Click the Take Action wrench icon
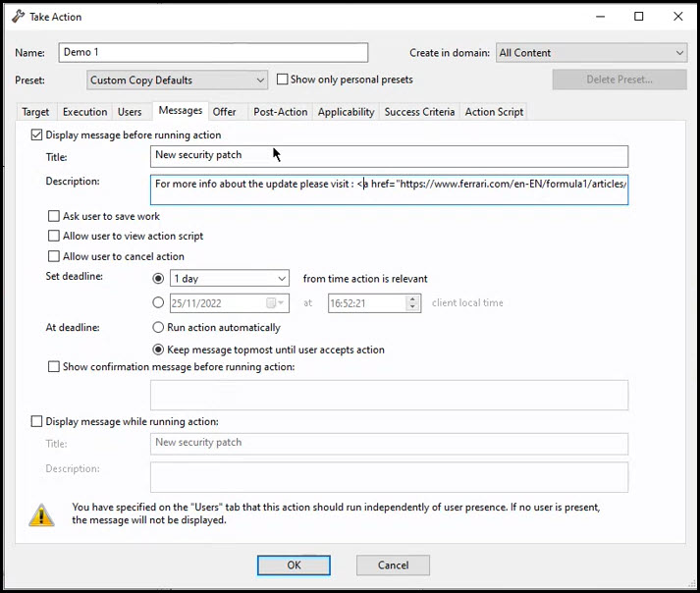Screen dimensions: 700x593 pyautogui.click(x=18, y=17)
